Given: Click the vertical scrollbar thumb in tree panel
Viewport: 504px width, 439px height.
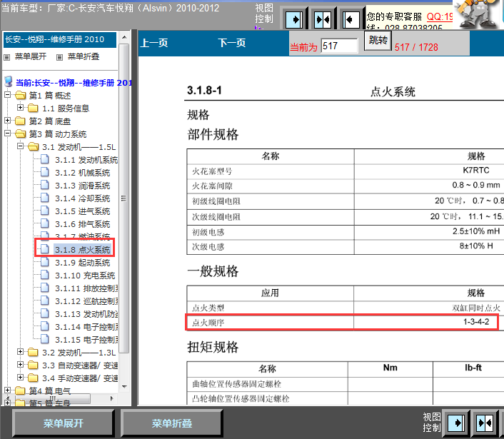Looking at the screenshot, I should click(x=124, y=198).
